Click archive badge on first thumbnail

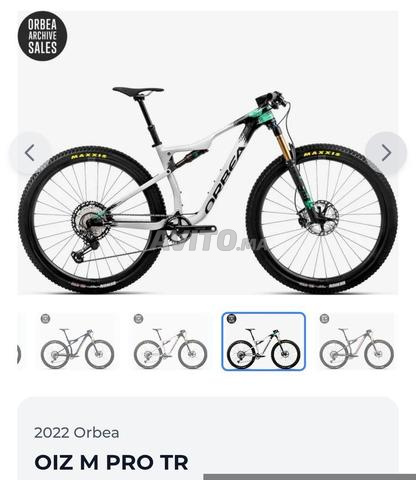45,319
